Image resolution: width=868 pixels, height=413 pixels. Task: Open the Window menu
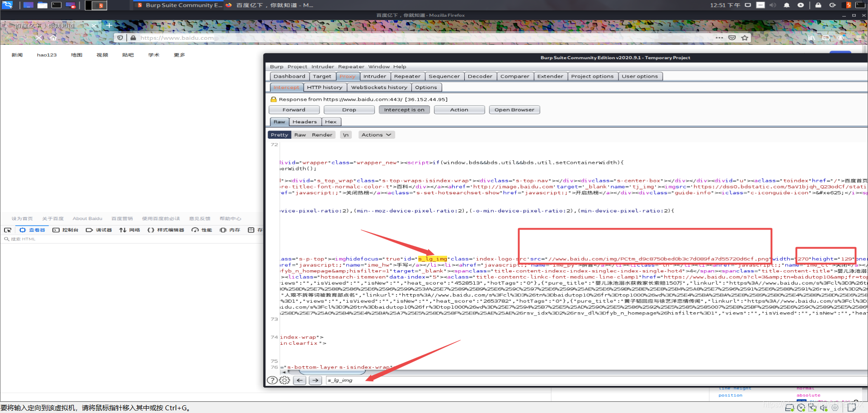379,66
